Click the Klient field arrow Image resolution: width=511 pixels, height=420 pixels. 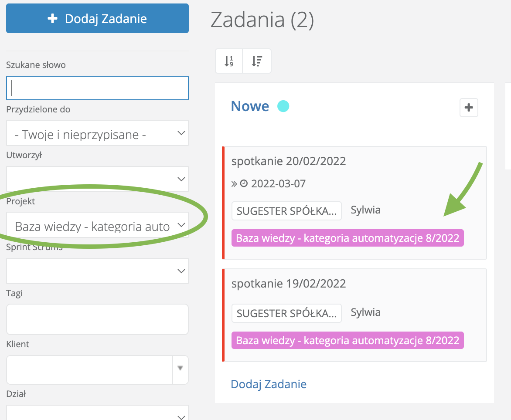[181, 368]
